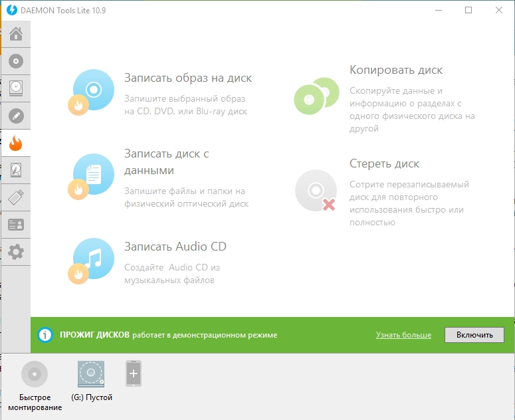The height and width of the screenshot is (420, 515).
Task: Open the virtual hard disk sidebar icon
Action: coord(16,170)
